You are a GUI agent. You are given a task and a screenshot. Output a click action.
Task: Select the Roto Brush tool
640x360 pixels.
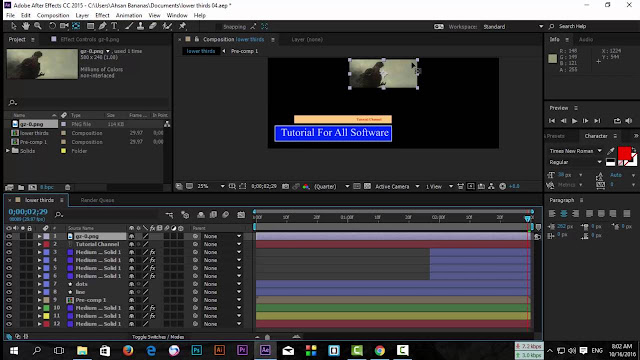(167, 26)
